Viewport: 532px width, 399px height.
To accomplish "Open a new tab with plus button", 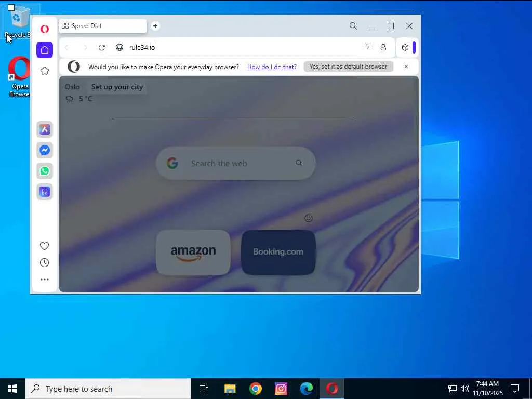I will coord(155,26).
